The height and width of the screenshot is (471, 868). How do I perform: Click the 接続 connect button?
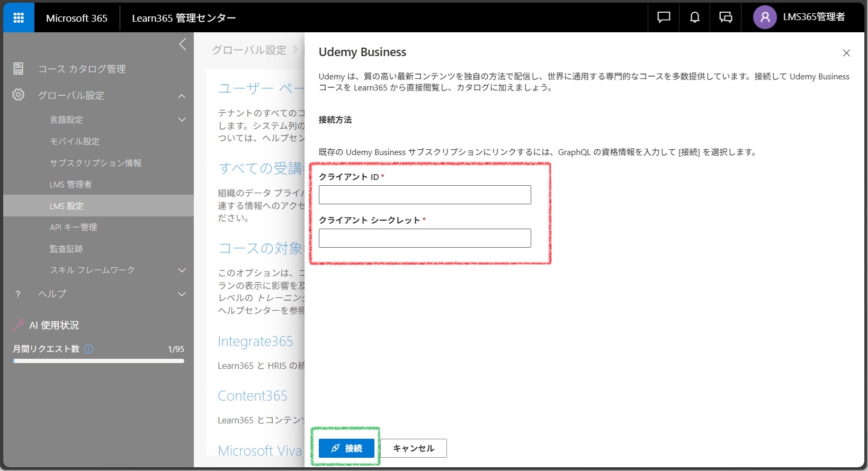(x=346, y=448)
